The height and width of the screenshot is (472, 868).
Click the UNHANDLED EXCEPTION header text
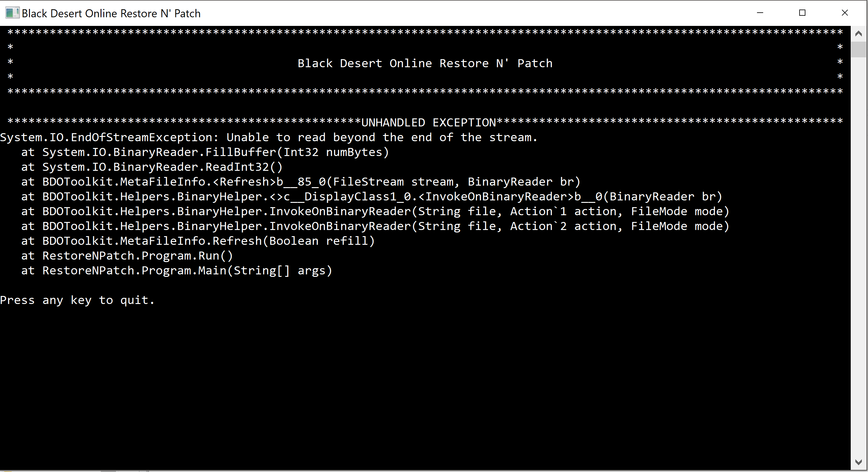(428, 123)
